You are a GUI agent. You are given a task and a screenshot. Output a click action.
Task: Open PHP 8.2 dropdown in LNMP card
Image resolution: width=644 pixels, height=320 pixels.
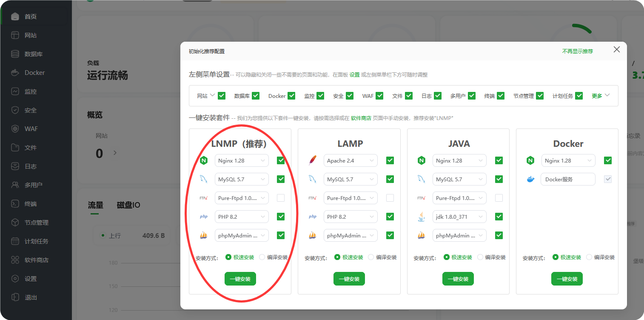(x=242, y=217)
